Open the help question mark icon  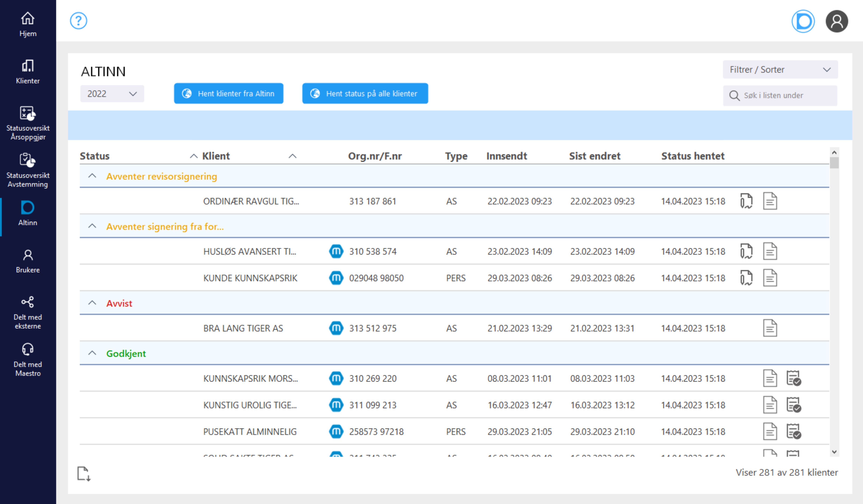click(78, 21)
